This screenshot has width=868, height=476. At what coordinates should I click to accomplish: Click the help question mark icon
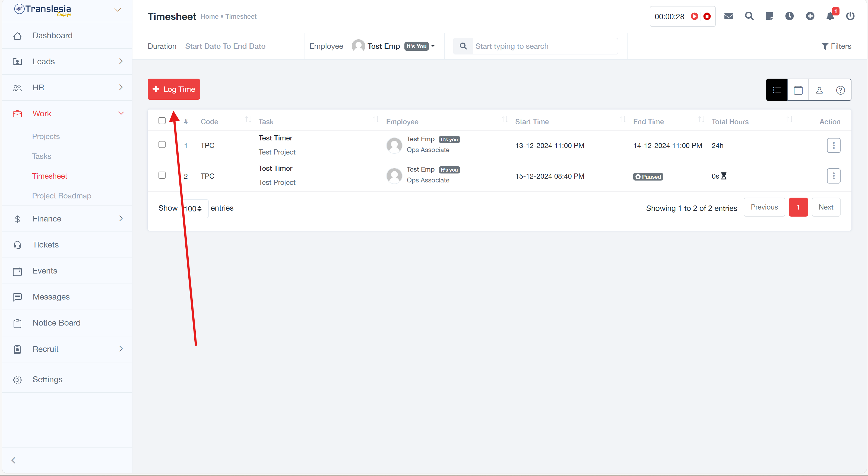pos(840,90)
